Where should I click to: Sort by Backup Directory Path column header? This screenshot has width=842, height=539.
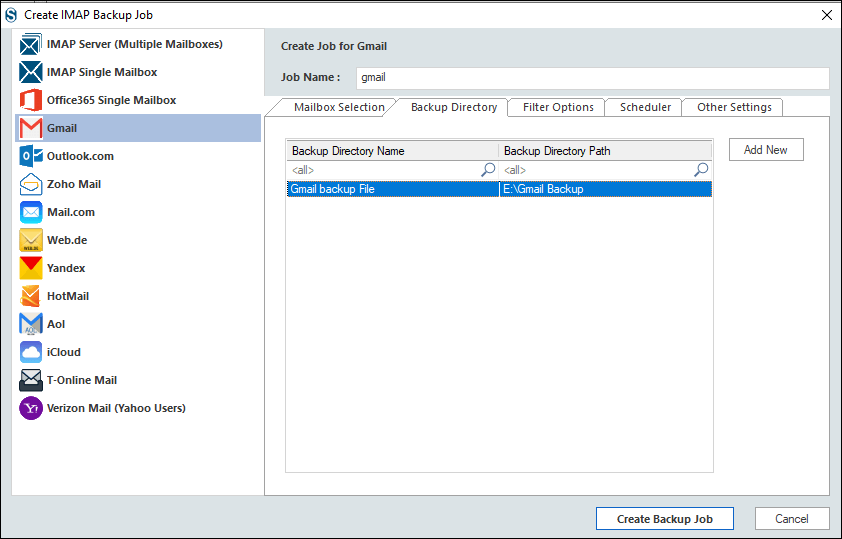605,151
